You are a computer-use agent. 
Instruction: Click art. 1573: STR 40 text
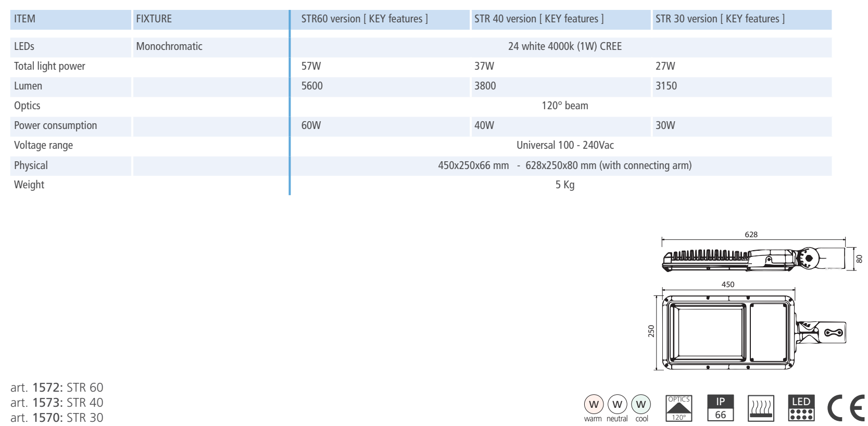tap(57, 403)
